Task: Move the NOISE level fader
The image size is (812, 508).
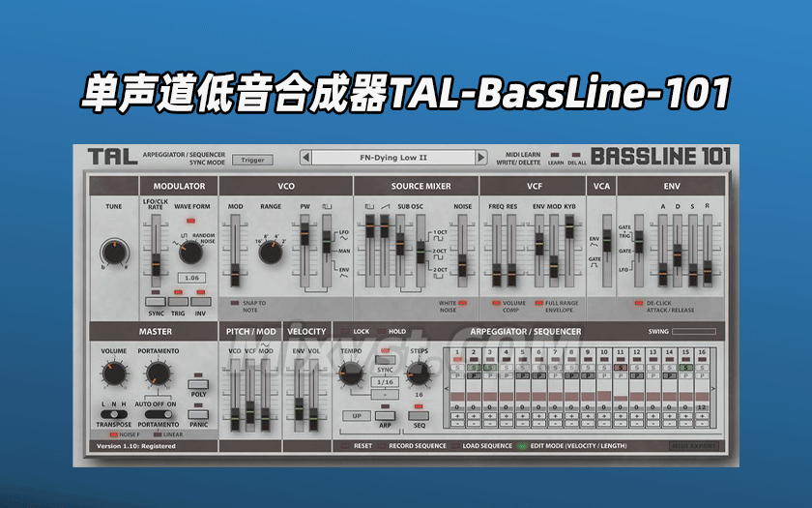Action: 462,265
